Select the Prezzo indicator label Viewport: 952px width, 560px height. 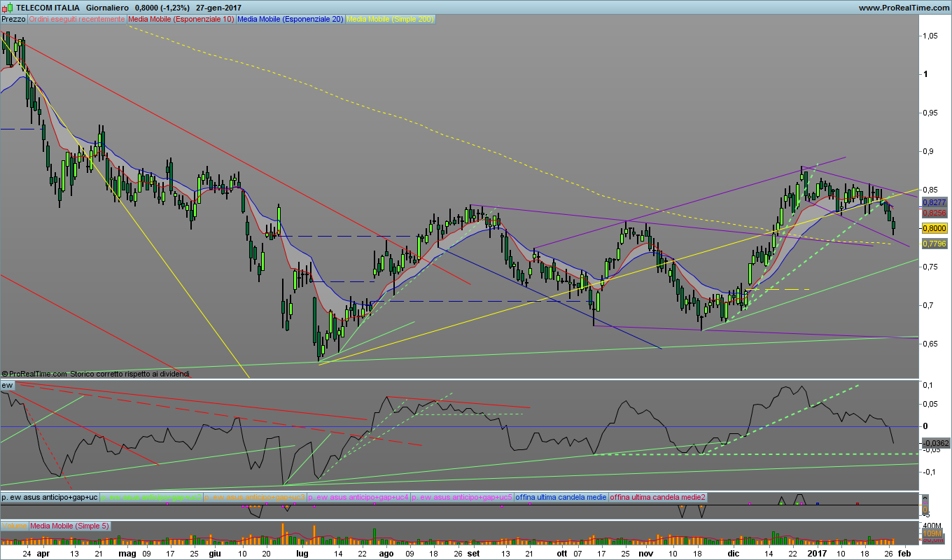(14, 20)
